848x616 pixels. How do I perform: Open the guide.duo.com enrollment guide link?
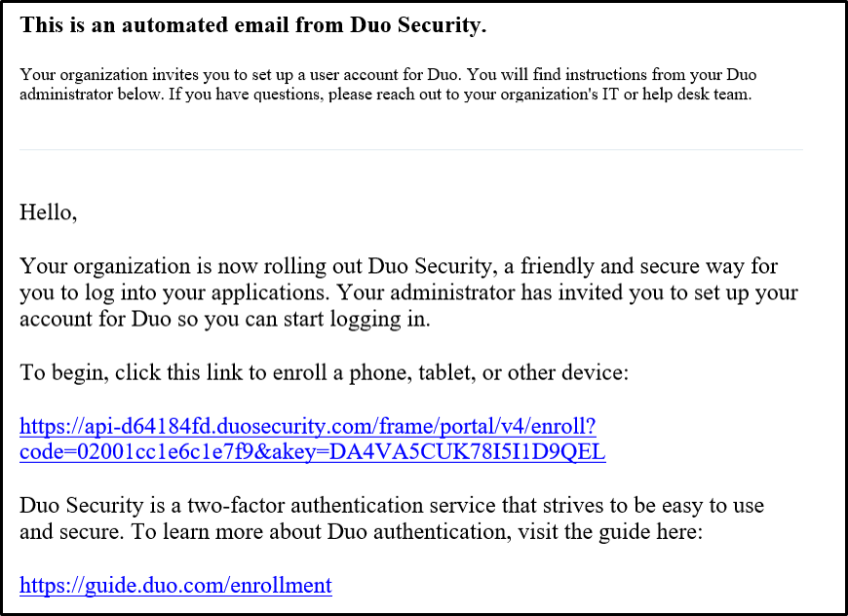click(x=175, y=585)
